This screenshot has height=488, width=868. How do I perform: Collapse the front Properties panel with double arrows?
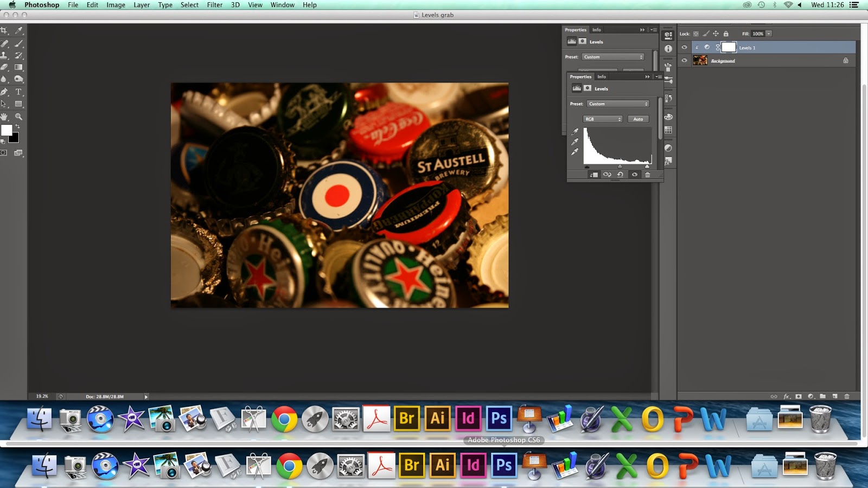pos(647,76)
